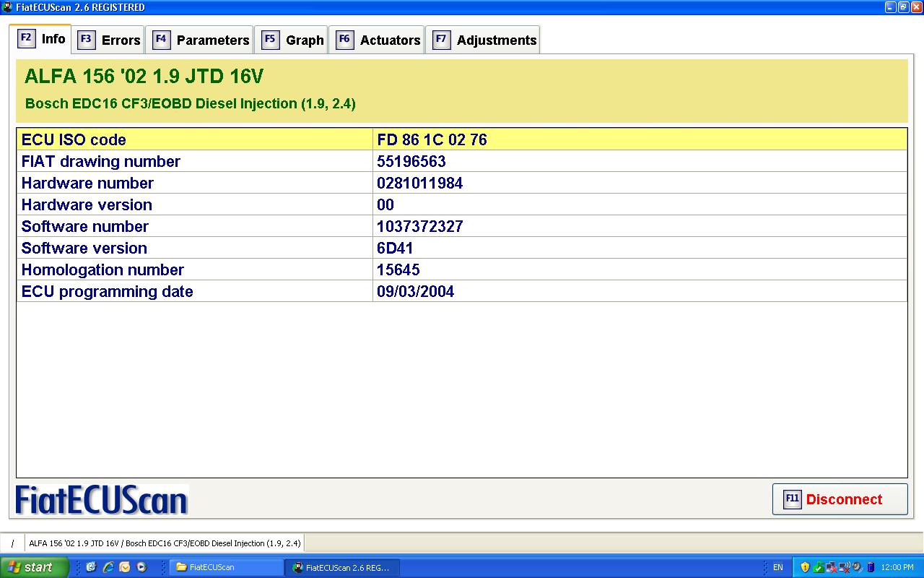This screenshot has width=924, height=578.
Task: Launch Internet Explorer from quick launch
Action: (108, 567)
